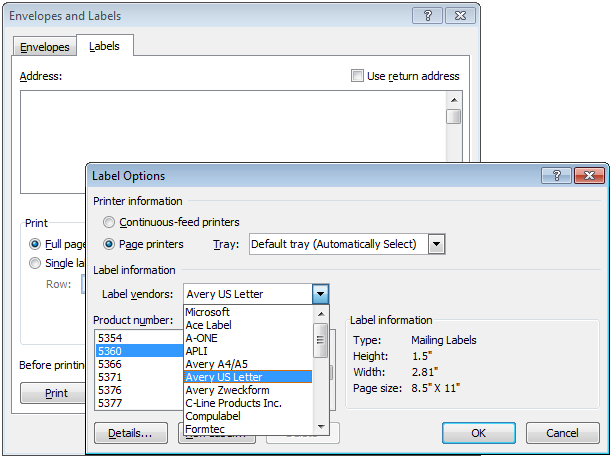The width and height of the screenshot is (612, 459).
Task: Select C-Line Products Inc. vendor
Action: point(248,403)
